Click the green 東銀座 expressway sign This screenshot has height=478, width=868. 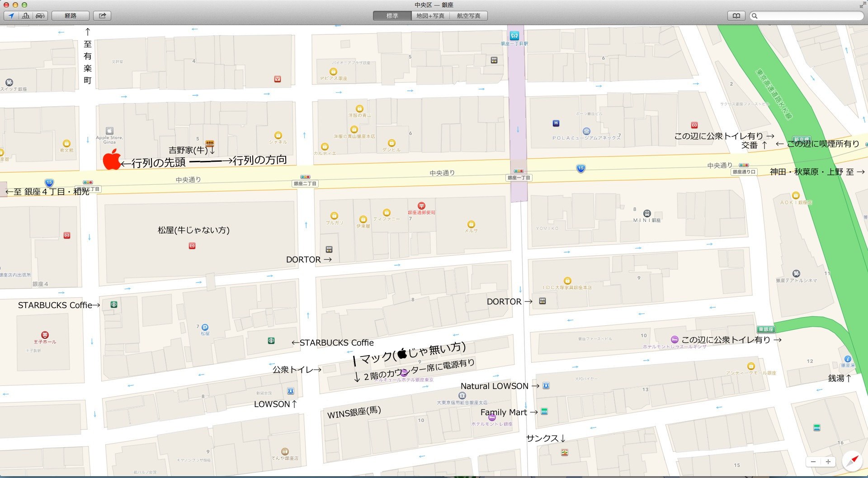coord(766,329)
